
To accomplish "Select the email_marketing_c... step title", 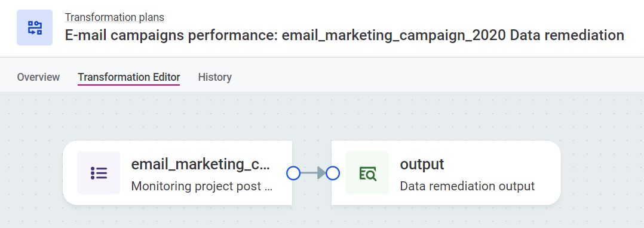I will [x=201, y=164].
